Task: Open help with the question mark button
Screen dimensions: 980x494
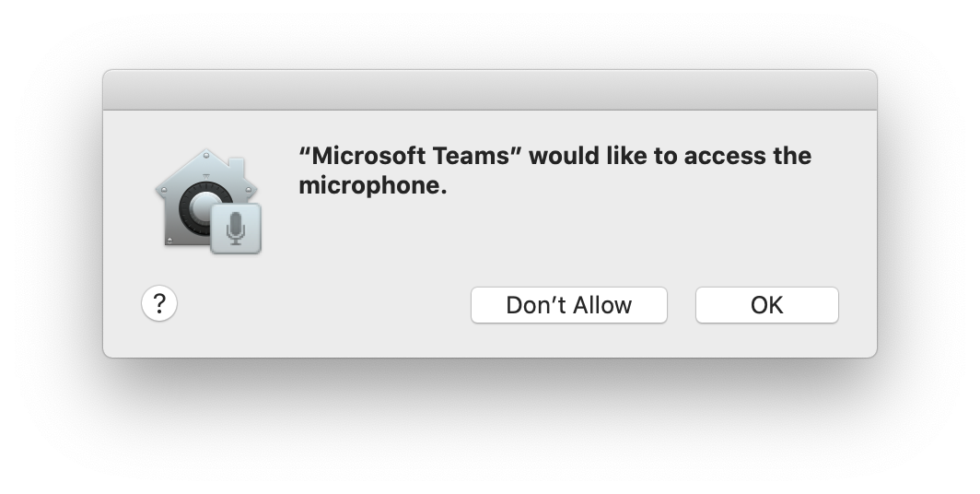Action: pyautogui.click(x=159, y=304)
